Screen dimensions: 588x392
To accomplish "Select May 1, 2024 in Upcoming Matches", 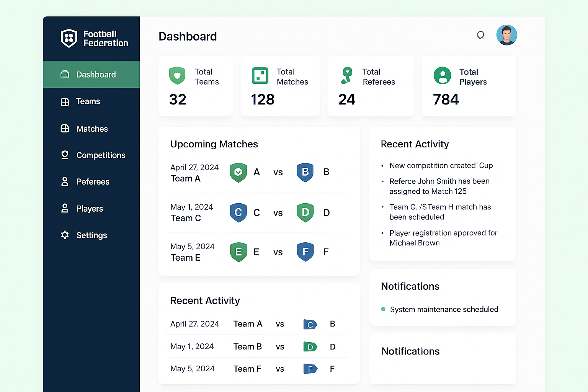I will (x=192, y=207).
